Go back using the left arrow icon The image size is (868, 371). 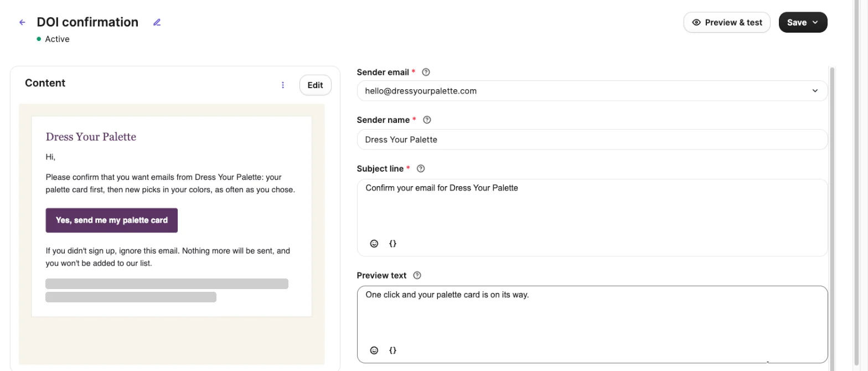click(x=22, y=22)
